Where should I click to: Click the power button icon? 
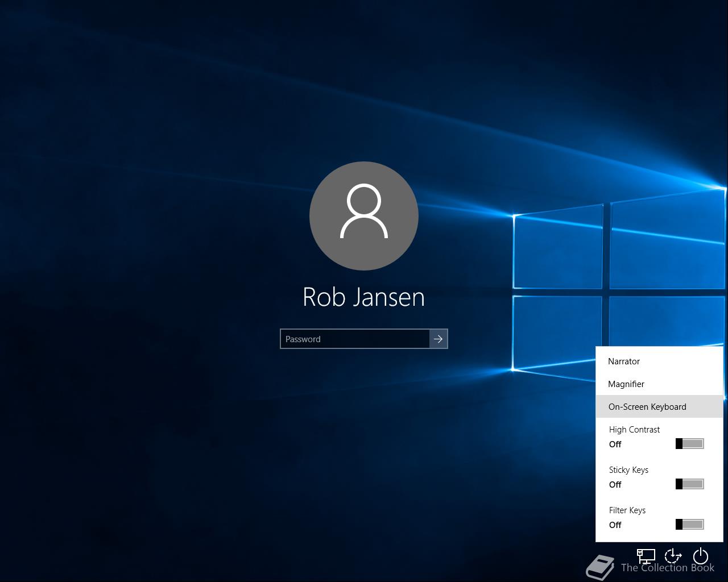(700, 556)
